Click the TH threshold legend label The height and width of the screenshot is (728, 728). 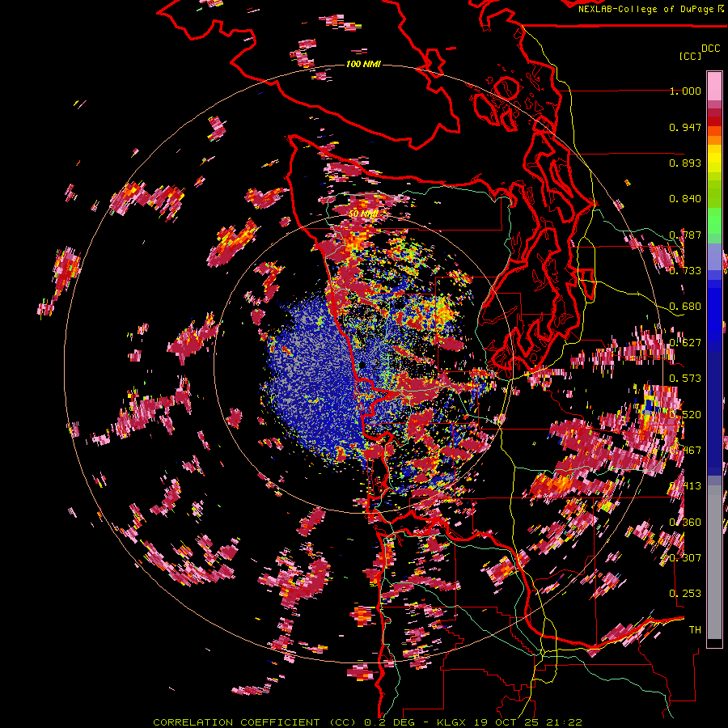tap(695, 630)
